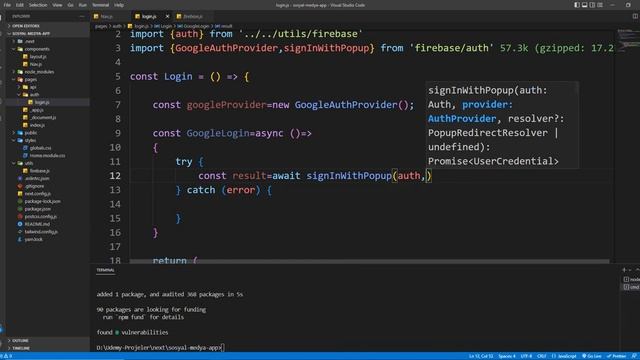This screenshot has width=640, height=360.
Task: Click the split editor right icon
Action: 635,16
